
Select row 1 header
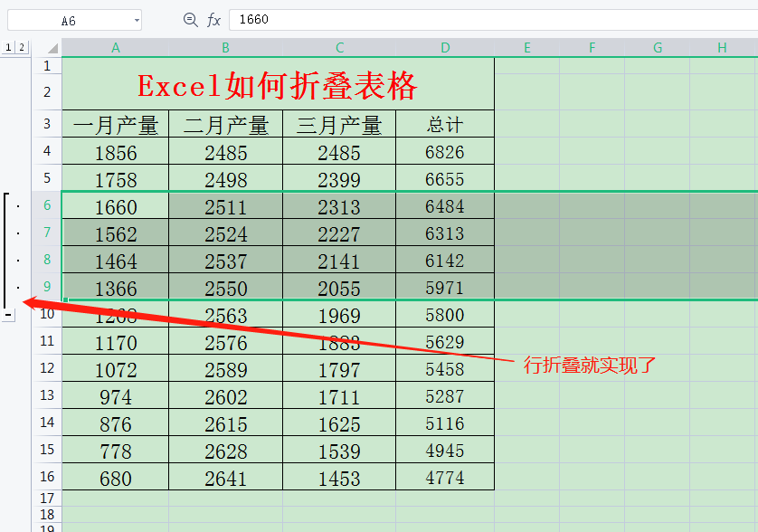click(x=47, y=66)
